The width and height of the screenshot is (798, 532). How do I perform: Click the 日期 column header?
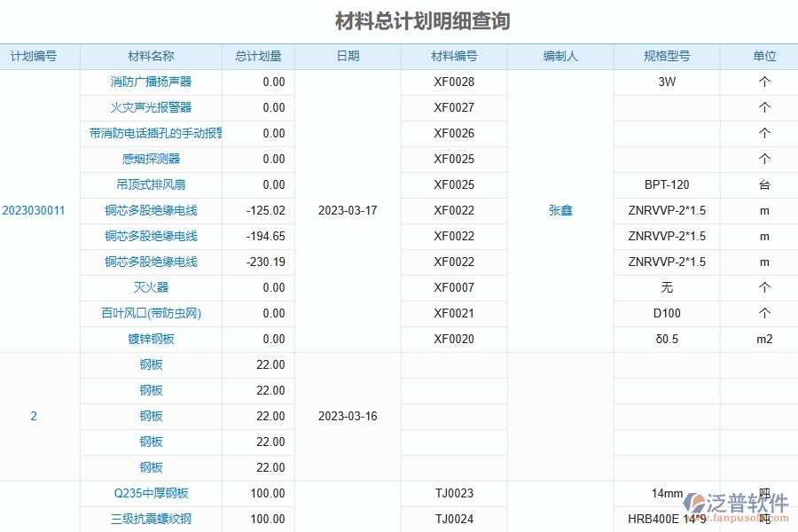pyautogui.click(x=346, y=56)
